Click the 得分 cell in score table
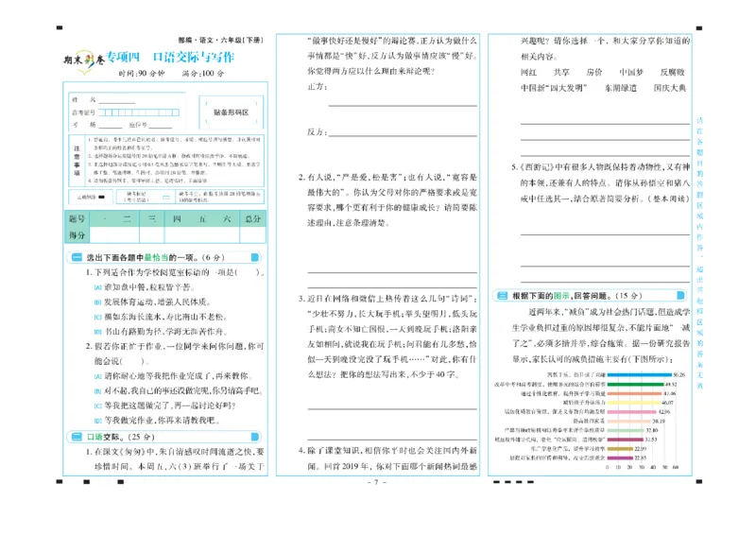 77,235
